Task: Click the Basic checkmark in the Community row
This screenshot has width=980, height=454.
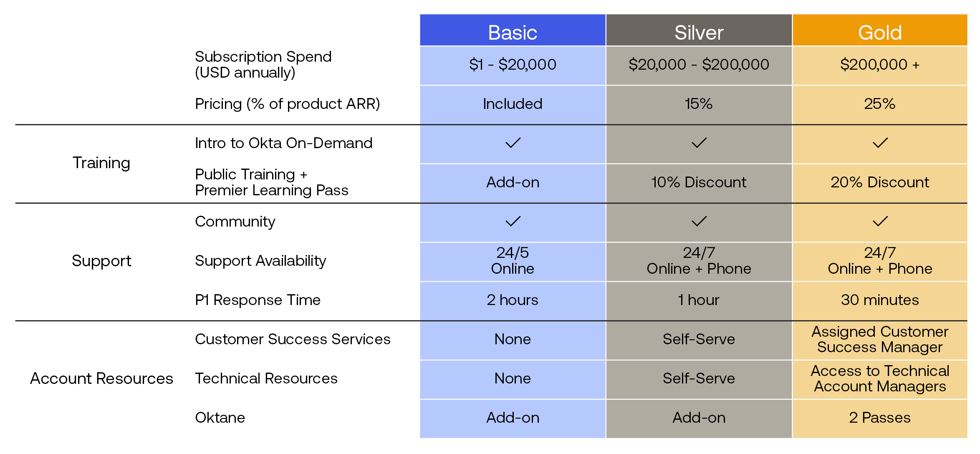Action: pos(513,221)
